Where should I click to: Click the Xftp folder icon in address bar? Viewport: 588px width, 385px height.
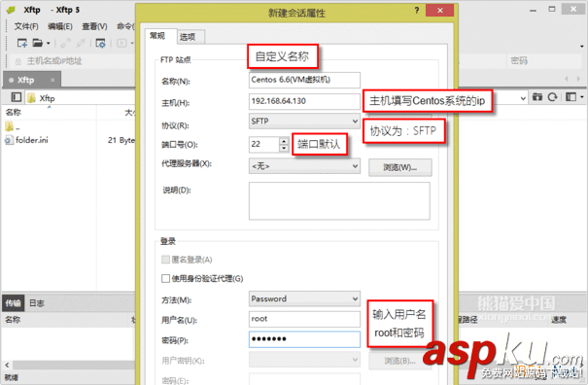[31, 98]
